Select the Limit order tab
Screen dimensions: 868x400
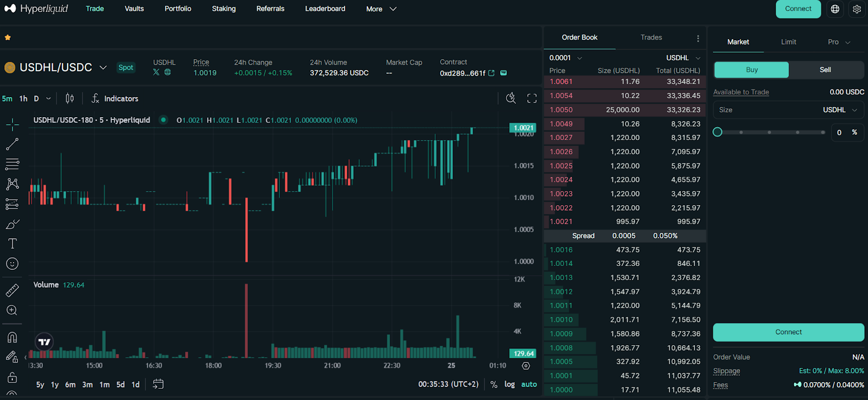(x=788, y=42)
